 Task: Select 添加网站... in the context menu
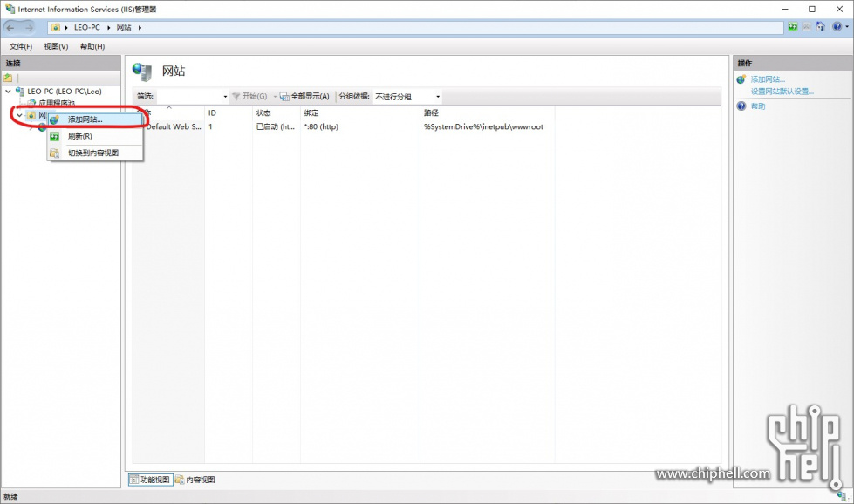click(85, 119)
